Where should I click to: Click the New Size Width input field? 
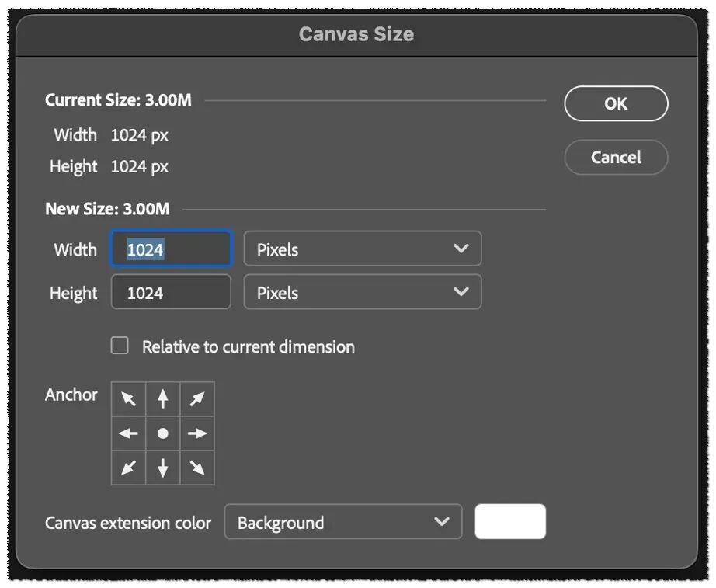point(172,249)
